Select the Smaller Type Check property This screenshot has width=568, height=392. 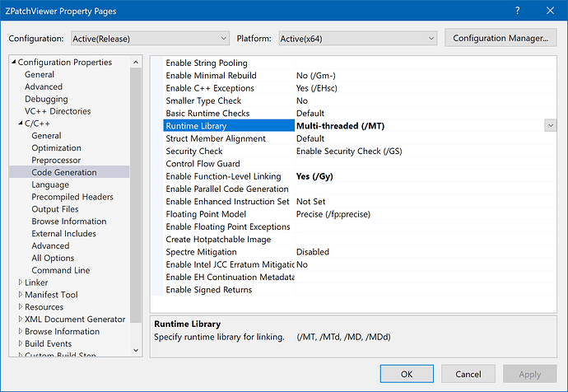pyautogui.click(x=203, y=100)
